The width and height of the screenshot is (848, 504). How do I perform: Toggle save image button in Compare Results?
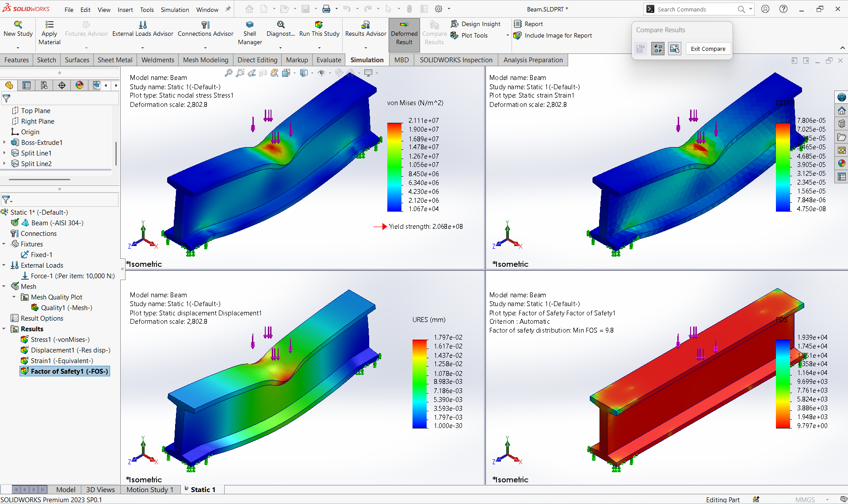coord(675,49)
